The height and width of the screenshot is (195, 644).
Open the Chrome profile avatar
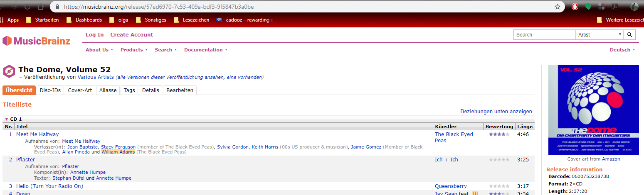click(x=634, y=7)
